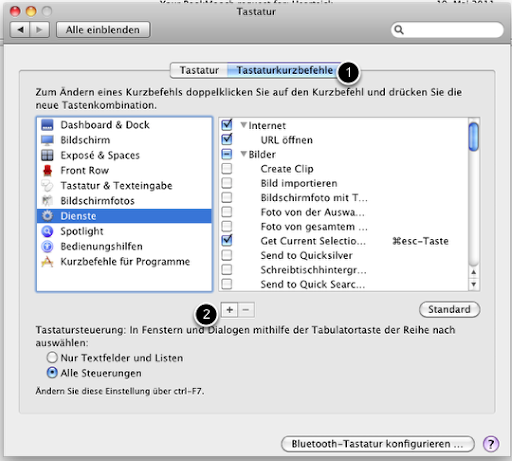The image size is (512, 461).
Task: Click the Front Row red chair icon
Action: 47,170
